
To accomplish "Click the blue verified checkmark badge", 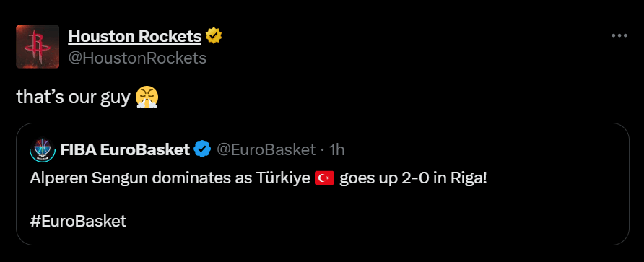I will [202, 149].
